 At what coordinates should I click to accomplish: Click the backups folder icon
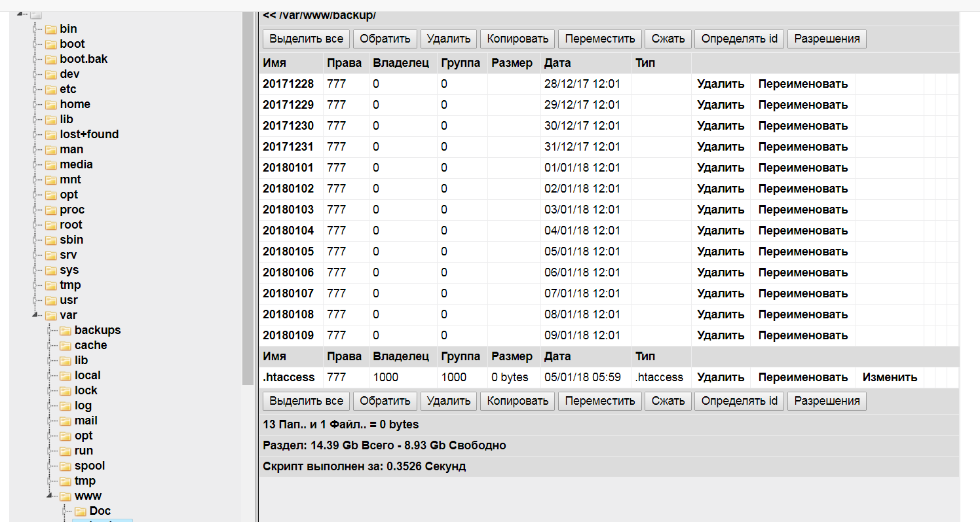(x=66, y=330)
